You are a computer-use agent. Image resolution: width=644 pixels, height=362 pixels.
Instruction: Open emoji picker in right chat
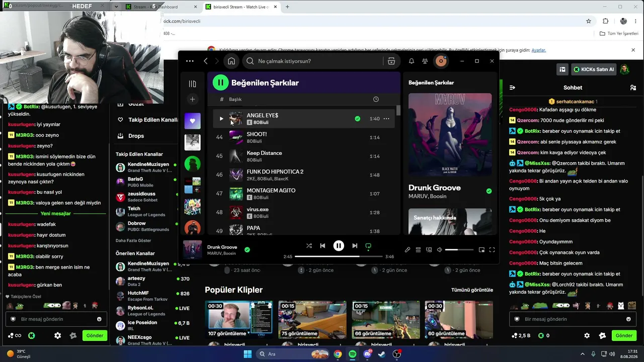(x=628, y=319)
